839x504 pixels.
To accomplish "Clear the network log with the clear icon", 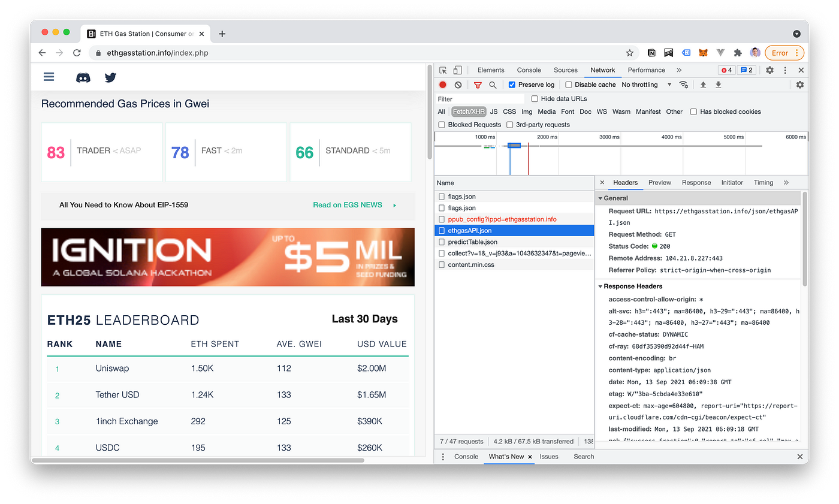I will point(457,84).
